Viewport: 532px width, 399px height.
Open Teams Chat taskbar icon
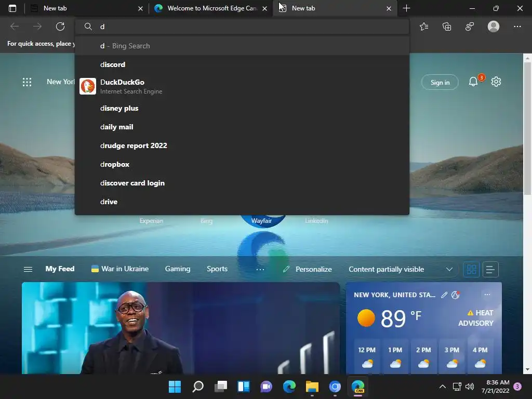tap(267, 387)
